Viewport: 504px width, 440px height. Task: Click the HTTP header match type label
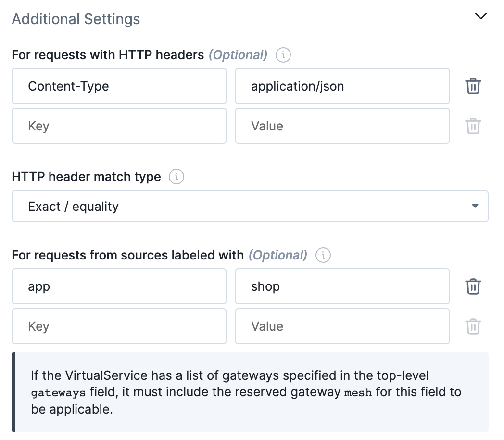(86, 177)
